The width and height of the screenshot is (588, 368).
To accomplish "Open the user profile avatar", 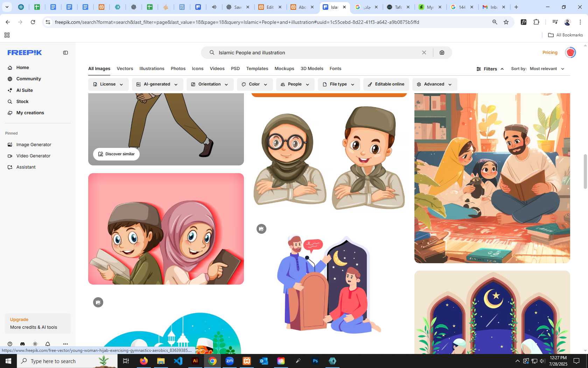I will [x=570, y=53].
